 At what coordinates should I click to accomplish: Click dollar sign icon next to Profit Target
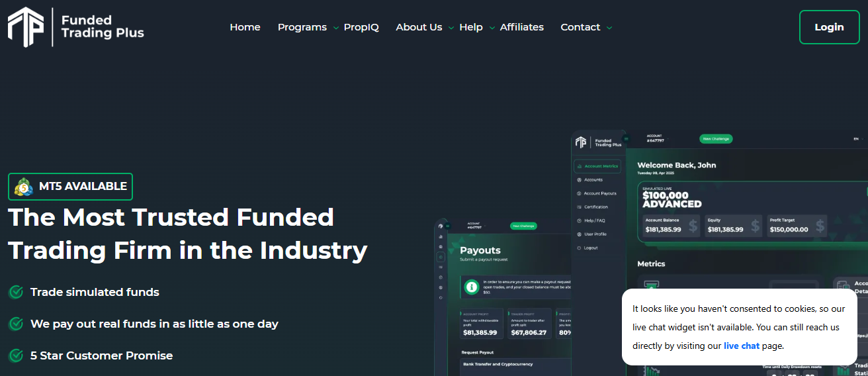click(x=819, y=226)
